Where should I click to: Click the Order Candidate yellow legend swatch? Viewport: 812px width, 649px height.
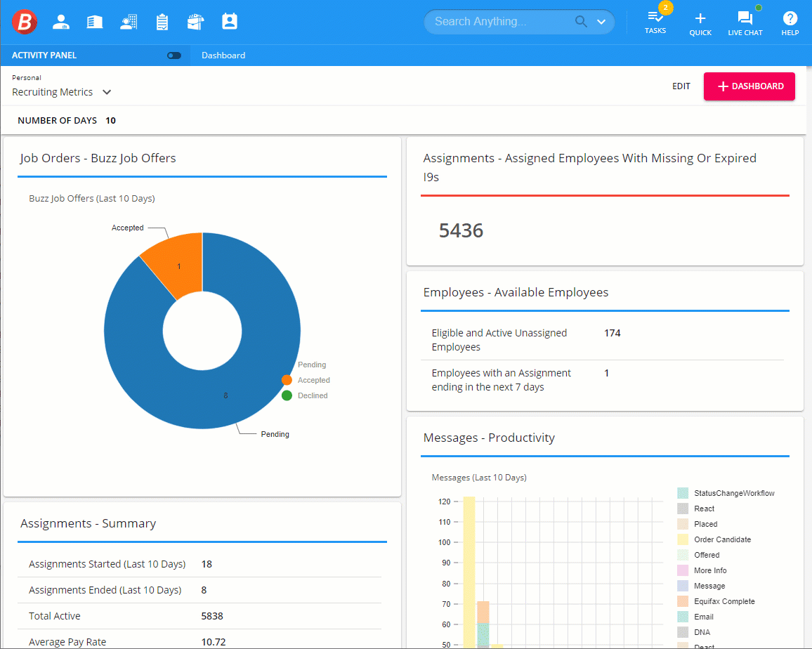click(x=683, y=539)
